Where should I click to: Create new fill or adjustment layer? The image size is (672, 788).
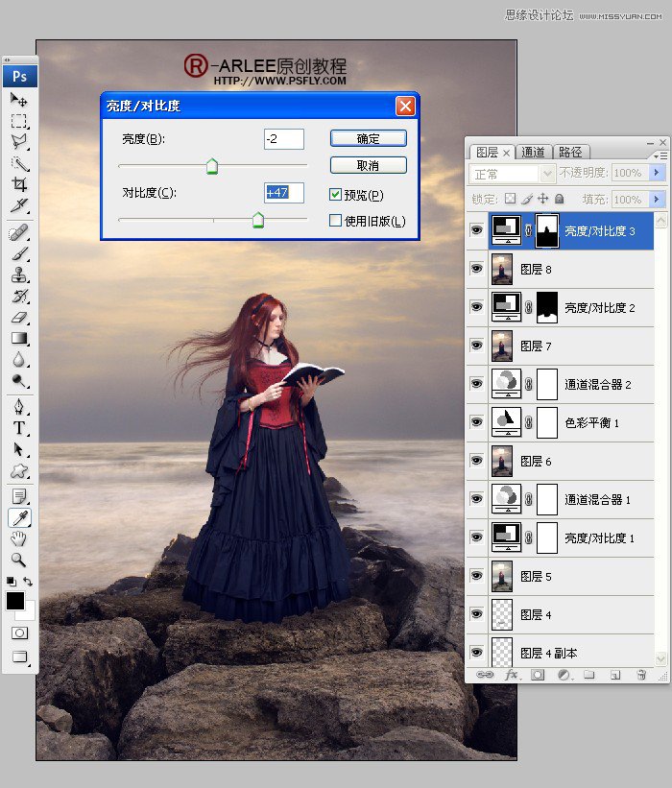coord(564,675)
